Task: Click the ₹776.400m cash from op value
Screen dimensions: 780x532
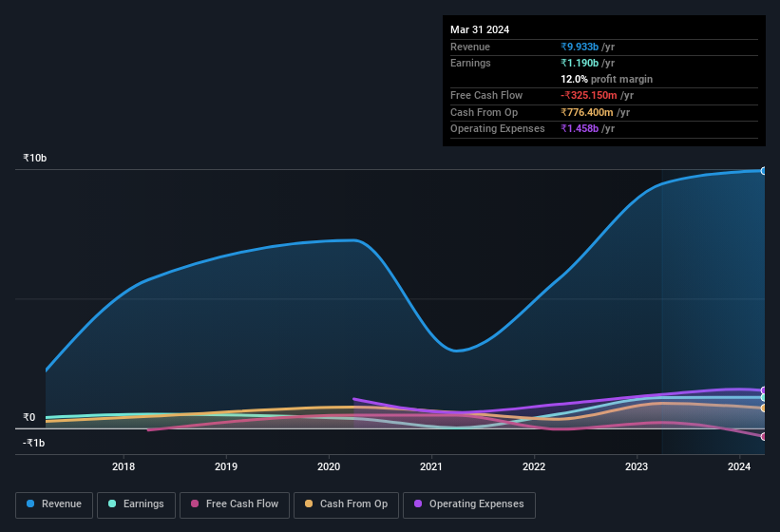Action: (587, 112)
